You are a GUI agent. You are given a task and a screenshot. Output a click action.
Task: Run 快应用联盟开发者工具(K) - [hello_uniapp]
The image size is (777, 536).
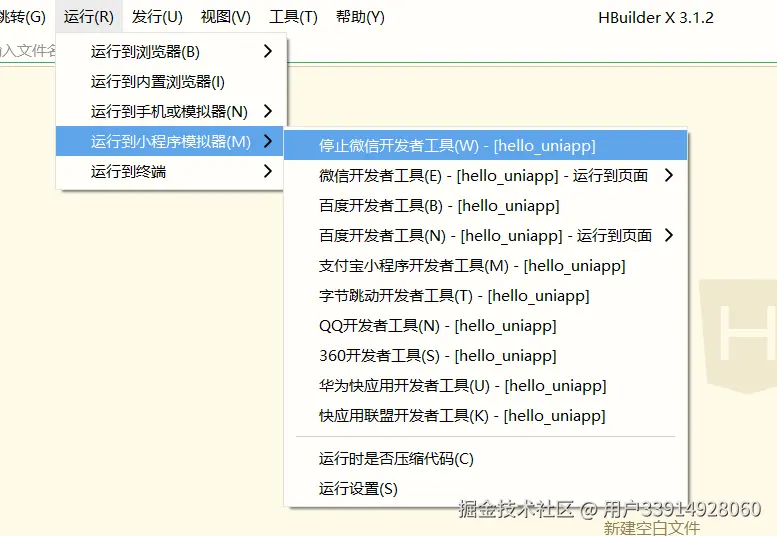click(486, 416)
